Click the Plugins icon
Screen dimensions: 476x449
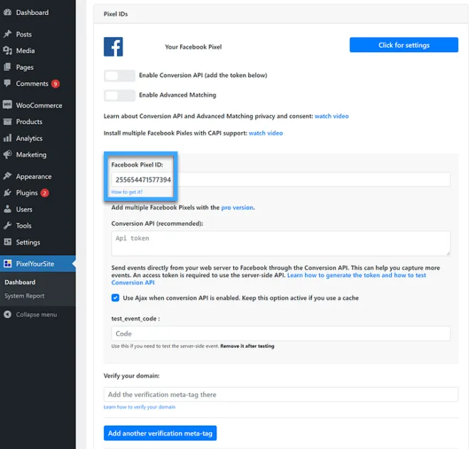(x=7, y=193)
